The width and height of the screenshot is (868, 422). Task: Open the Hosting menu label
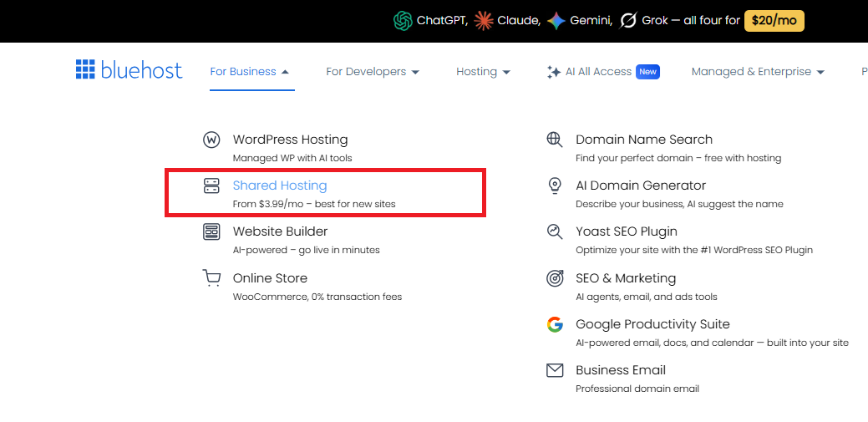(x=477, y=71)
